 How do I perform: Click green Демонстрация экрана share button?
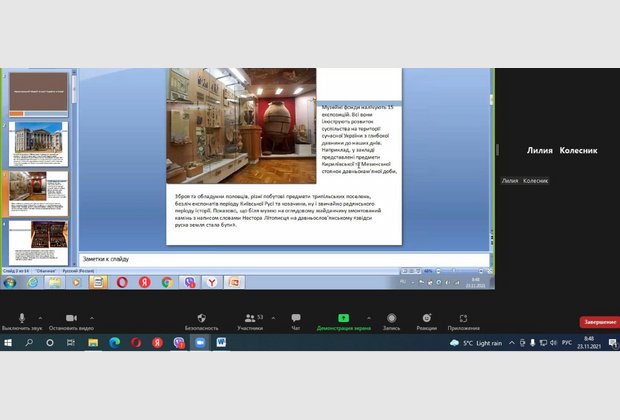point(343,318)
